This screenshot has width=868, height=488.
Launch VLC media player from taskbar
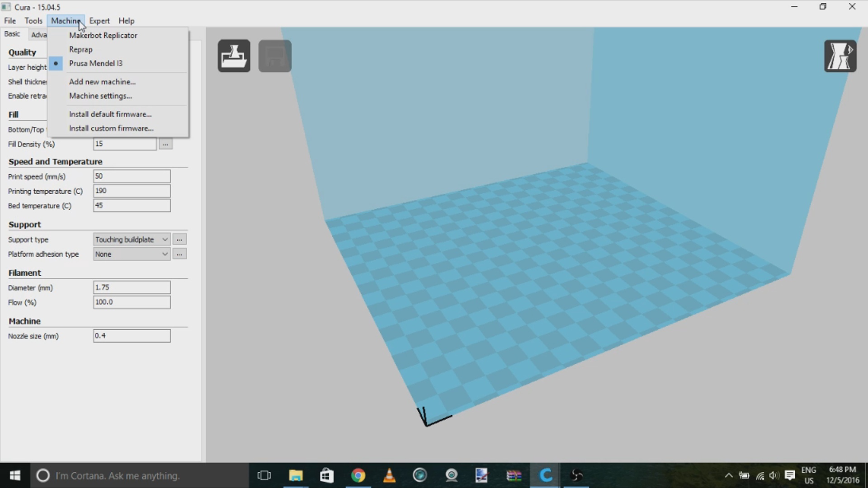pyautogui.click(x=389, y=475)
